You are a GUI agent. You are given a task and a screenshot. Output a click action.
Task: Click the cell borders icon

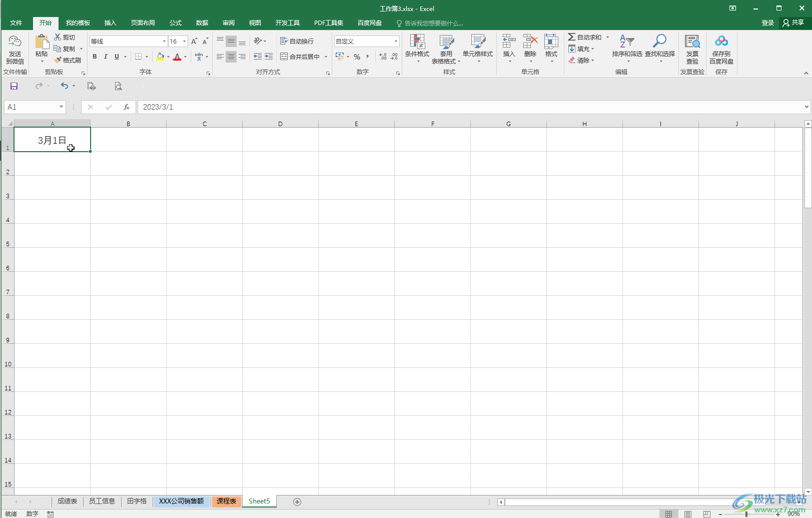[139, 57]
